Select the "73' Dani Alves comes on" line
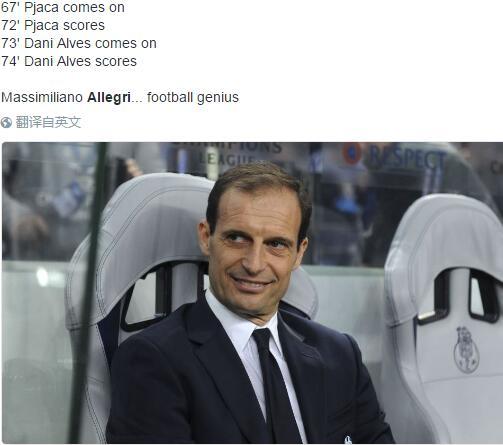Viewport: 503px width, 445px height. (79, 43)
